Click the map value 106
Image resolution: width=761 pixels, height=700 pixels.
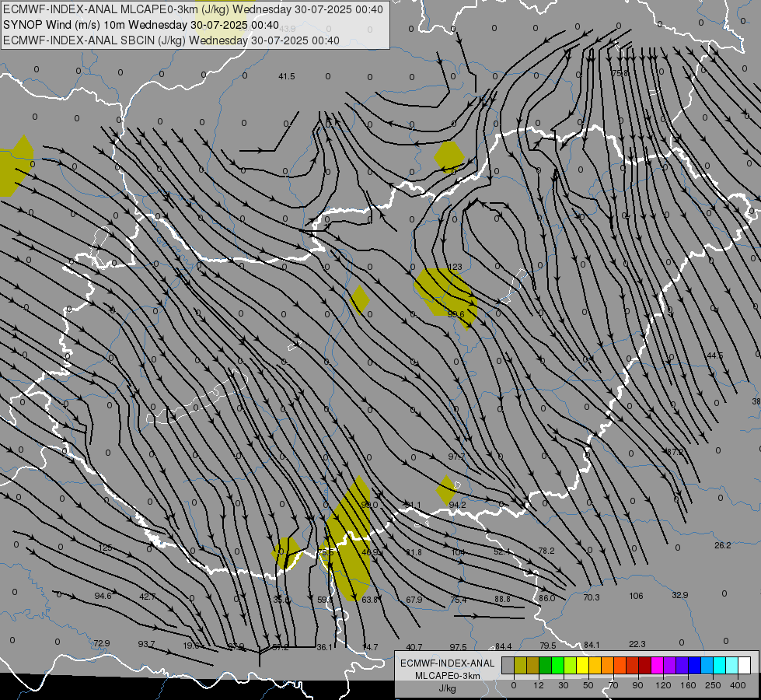point(636,596)
